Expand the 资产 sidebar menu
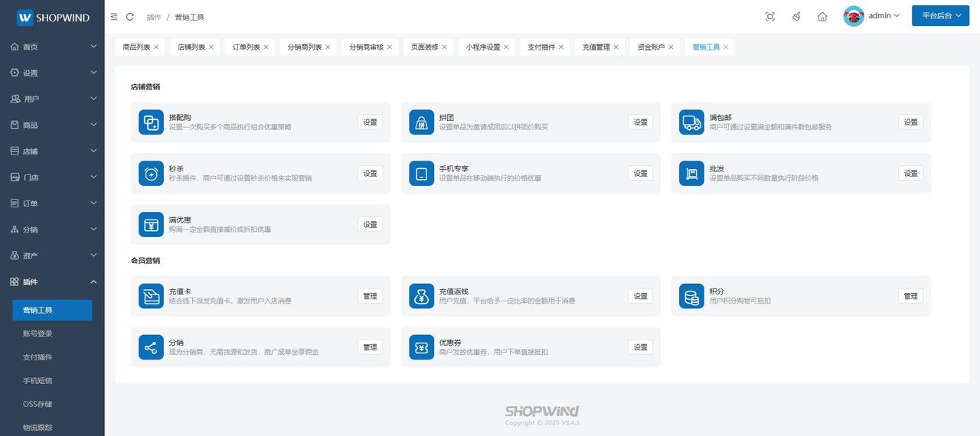Screen dimensions: 980x436 coord(52,255)
